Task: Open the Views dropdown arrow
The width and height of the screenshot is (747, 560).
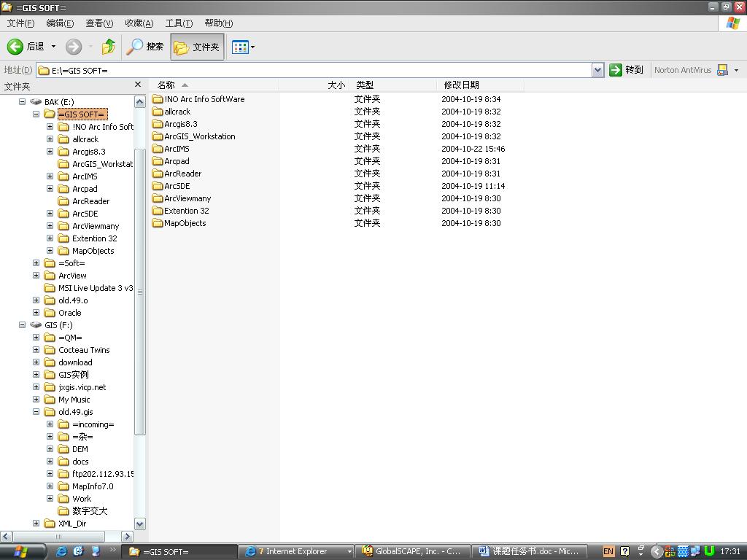Action: point(252,47)
